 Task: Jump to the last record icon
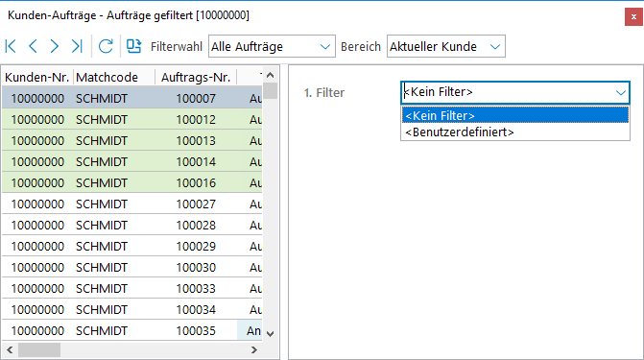click(77, 46)
